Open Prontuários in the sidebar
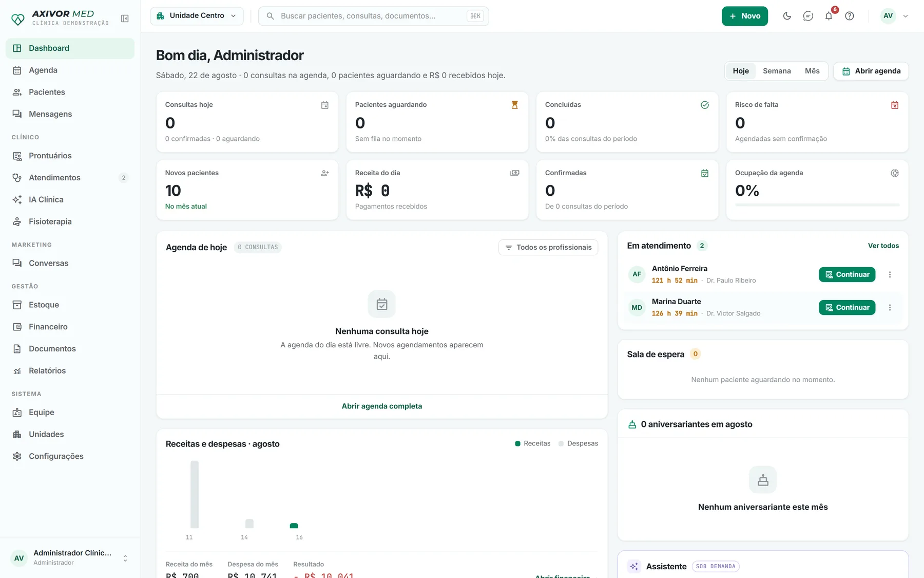 (x=70, y=156)
